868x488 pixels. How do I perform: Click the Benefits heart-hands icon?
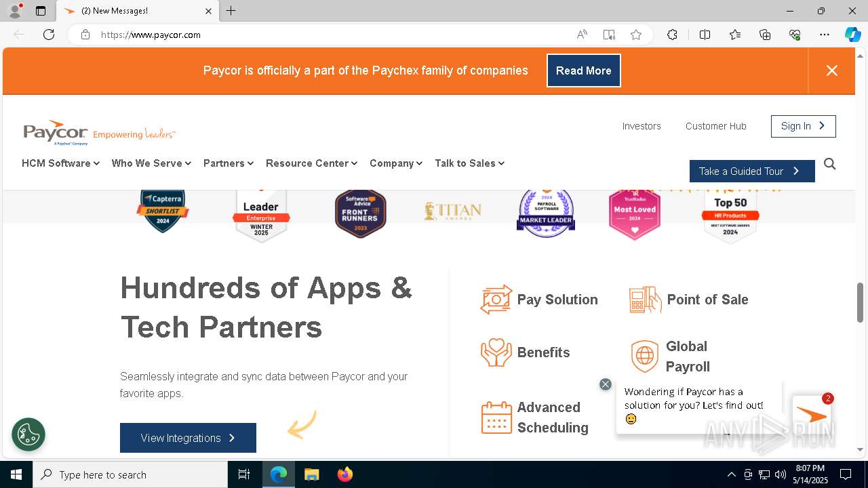tap(496, 352)
